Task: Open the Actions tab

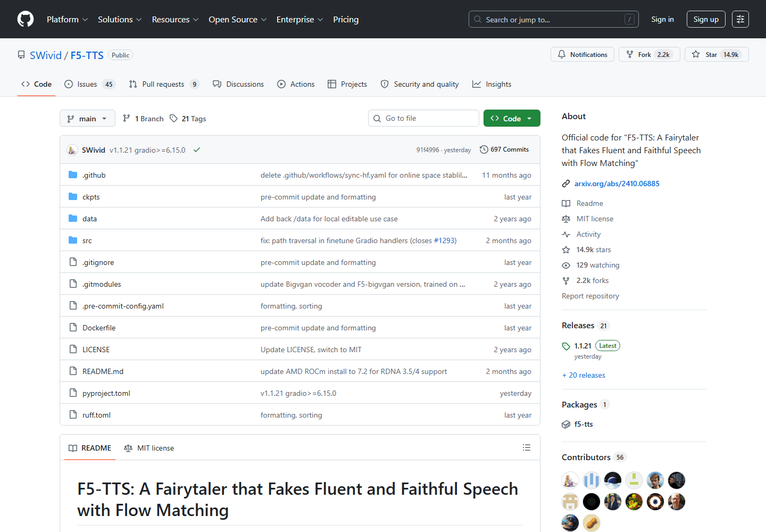Action: pos(296,84)
